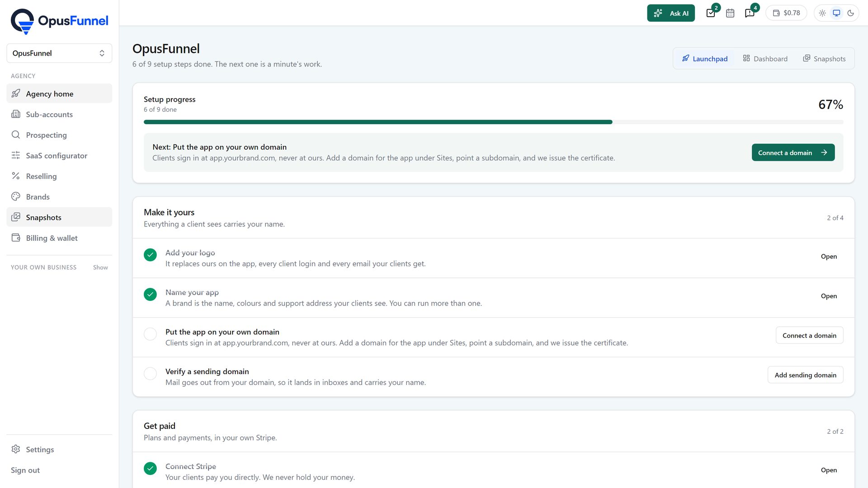Click the Get paid section heading
The image size is (868, 488).
coord(160,426)
